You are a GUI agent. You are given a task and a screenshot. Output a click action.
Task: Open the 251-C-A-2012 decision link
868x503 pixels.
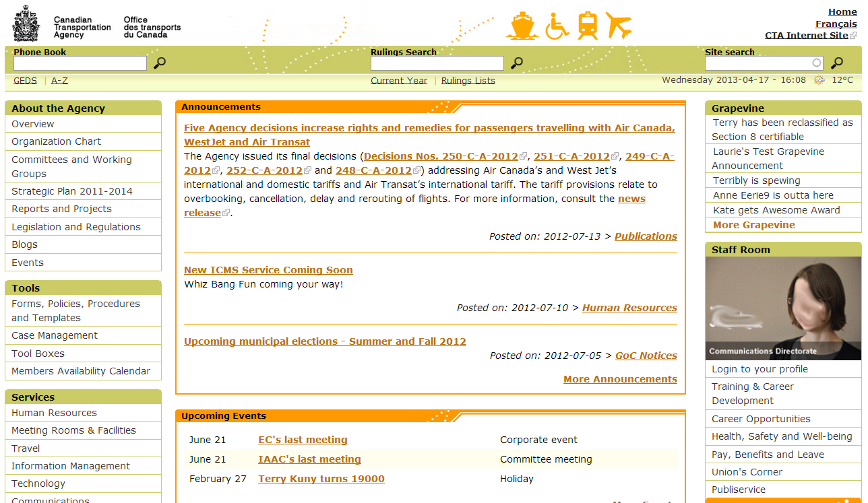(x=571, y=156)
